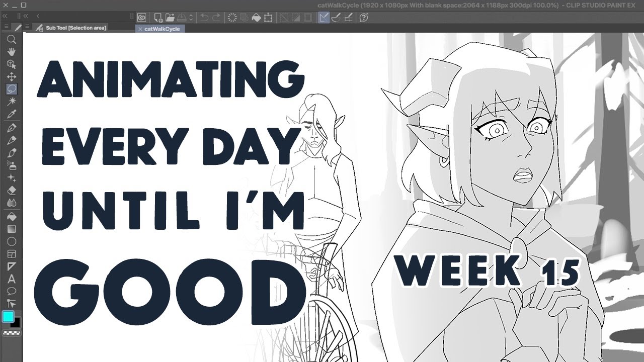Select the Ruler triangle tool
Viewport: 644px width, 362px height.
(x=11, y=266)
